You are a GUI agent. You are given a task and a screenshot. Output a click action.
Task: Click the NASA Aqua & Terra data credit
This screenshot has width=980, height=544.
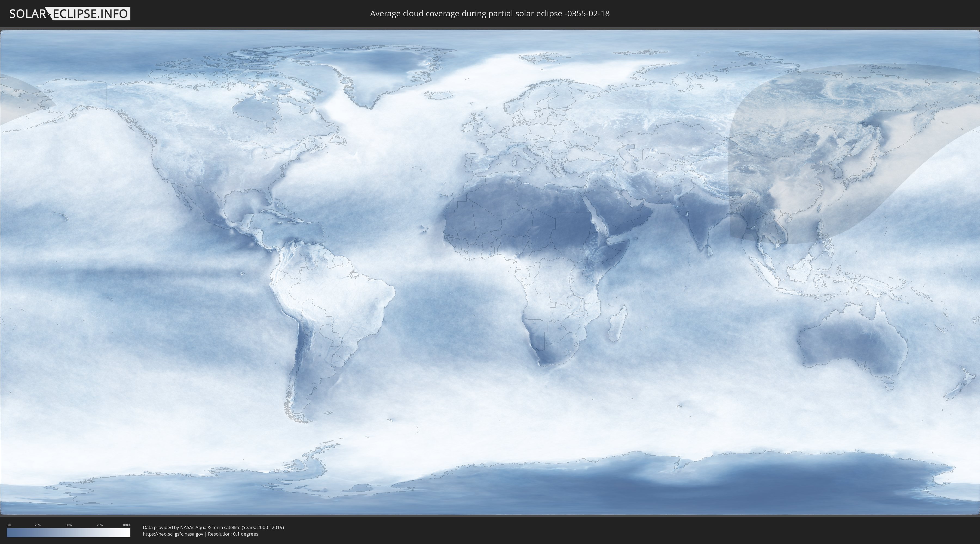pyautogui.click(x=213, y=527)
